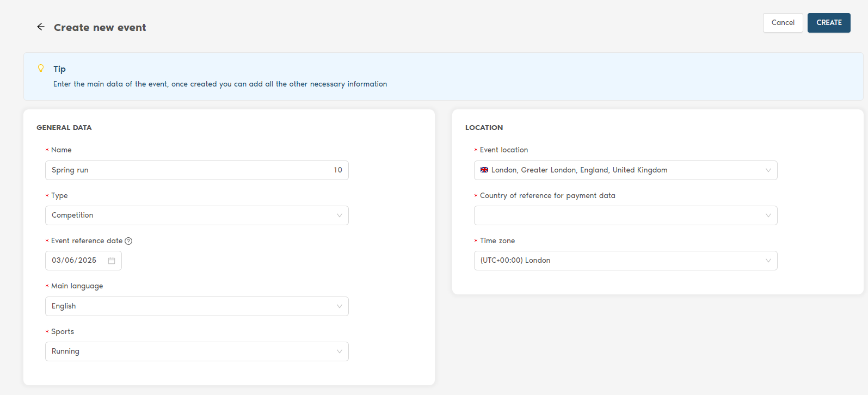The image size is (868, 395).
Task: Click the UK flag in Event location
Action: click(x=484, y=170)
